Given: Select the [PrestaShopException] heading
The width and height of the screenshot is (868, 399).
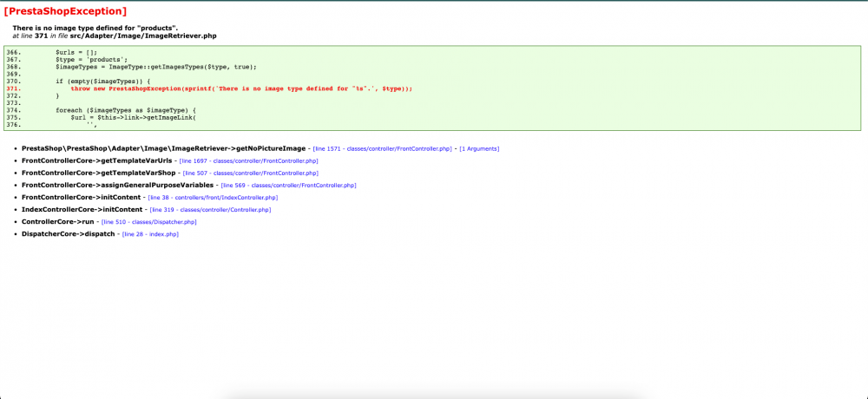Looking at the screenshot, I should pyautogui.click(x=65, y=11).
